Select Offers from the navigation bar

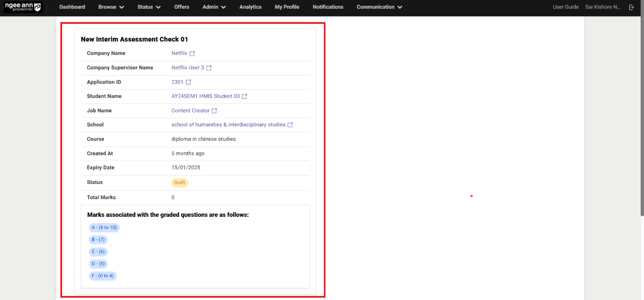pyautogui.click(x=181, y=7)
